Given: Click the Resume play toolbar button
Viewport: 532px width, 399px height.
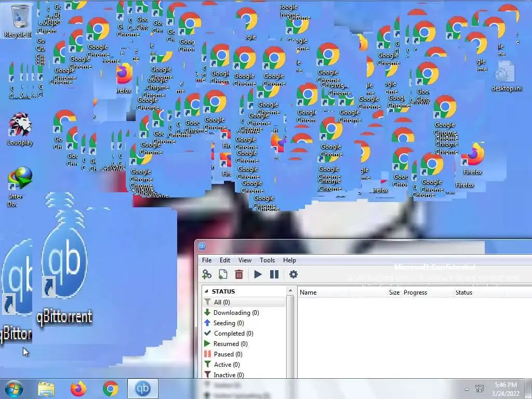Looking at the screenshot, I should [258, 274].
